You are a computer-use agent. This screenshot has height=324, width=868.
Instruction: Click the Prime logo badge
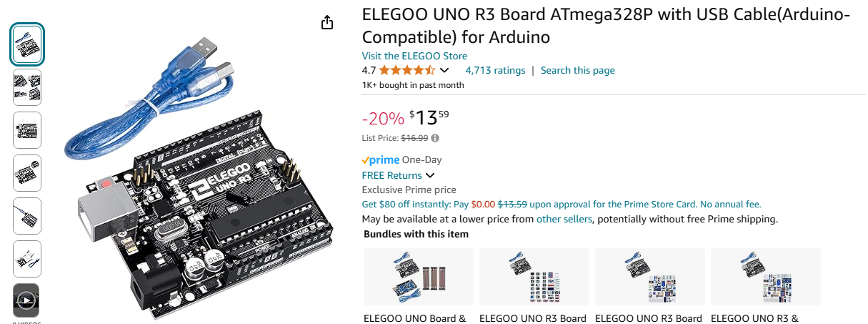click(380, 160)
